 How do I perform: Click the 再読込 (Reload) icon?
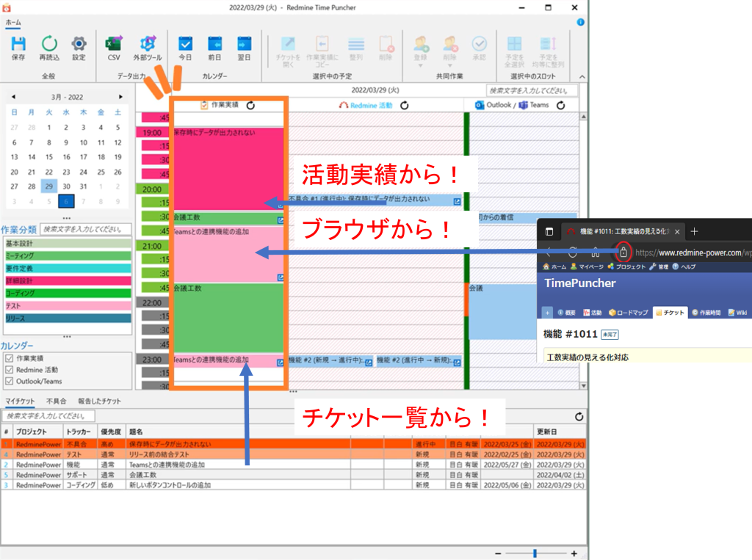click(x=49, y=45)
